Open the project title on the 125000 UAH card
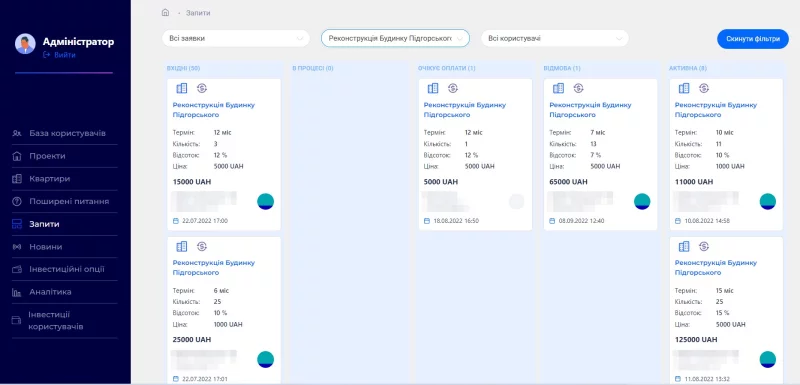800x385 pixels. 716,268
